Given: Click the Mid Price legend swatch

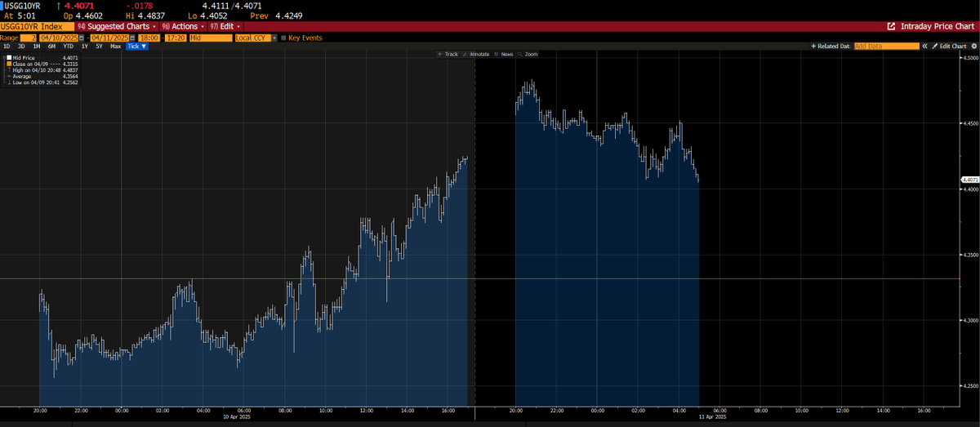Looking at the screenshot, I should (9, 58).
